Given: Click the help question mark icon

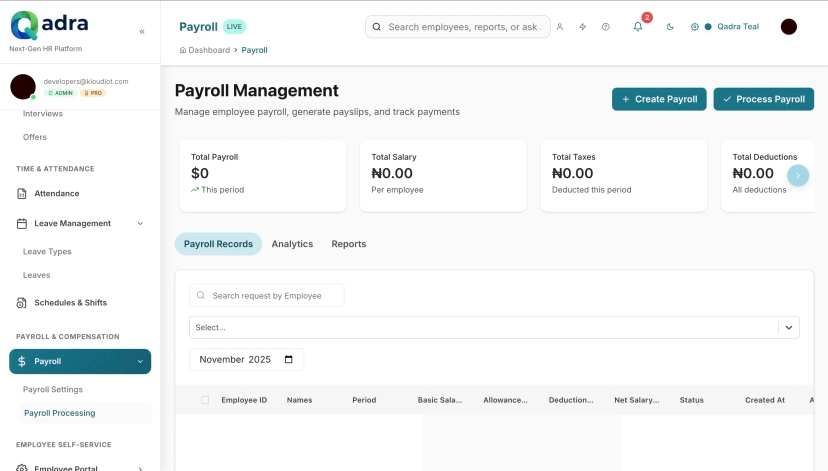Looking at the screenshot, I should click(x=605, y=27).
